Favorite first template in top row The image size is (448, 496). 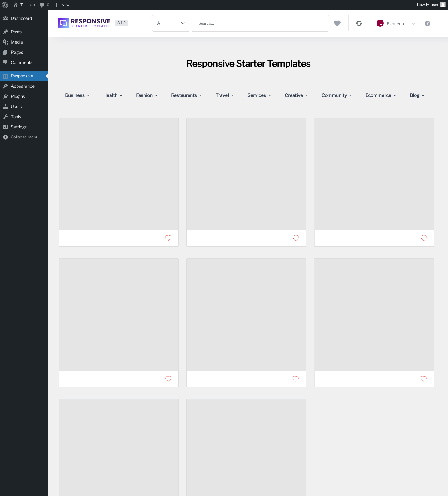[168, 238]
